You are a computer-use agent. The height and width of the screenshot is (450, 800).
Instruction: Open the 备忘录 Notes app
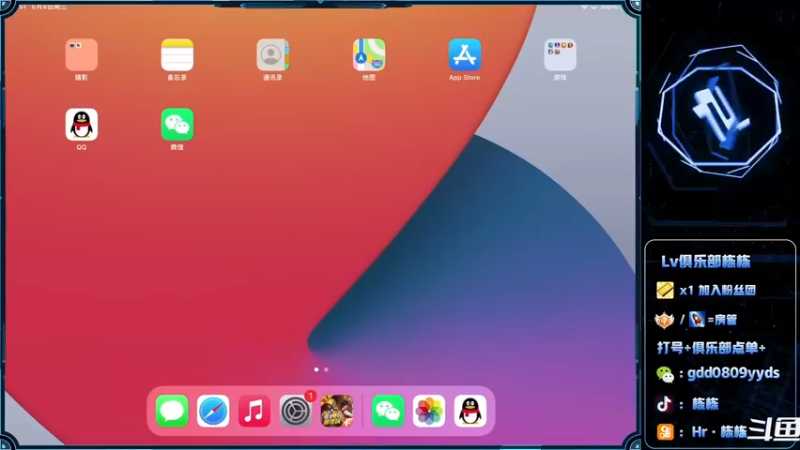pos(177,55)
